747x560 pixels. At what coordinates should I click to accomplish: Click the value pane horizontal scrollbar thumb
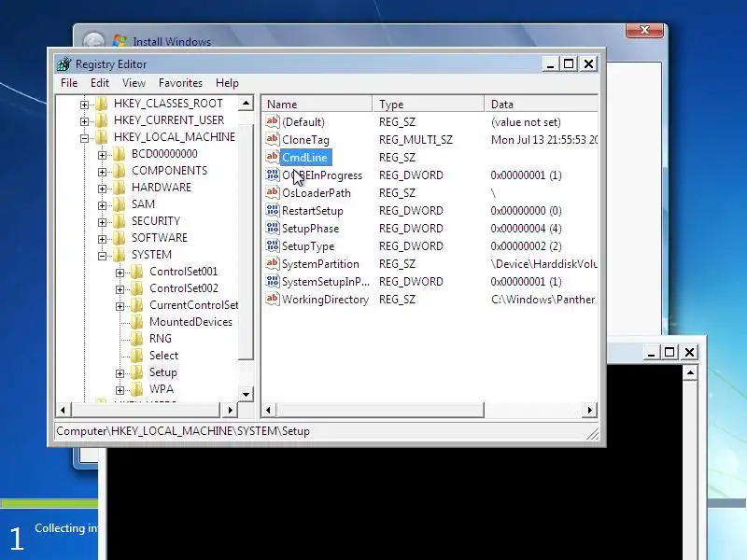380,410
